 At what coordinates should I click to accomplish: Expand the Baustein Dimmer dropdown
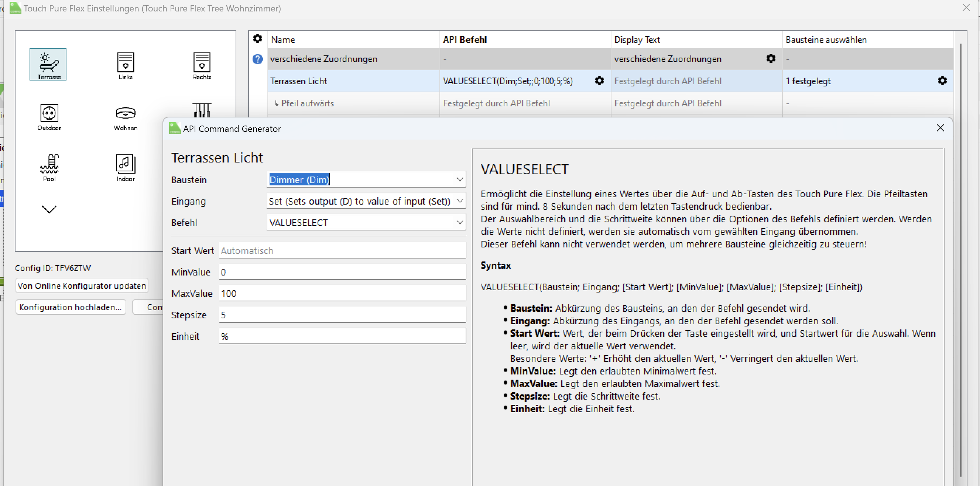click(x=460, y=179)
